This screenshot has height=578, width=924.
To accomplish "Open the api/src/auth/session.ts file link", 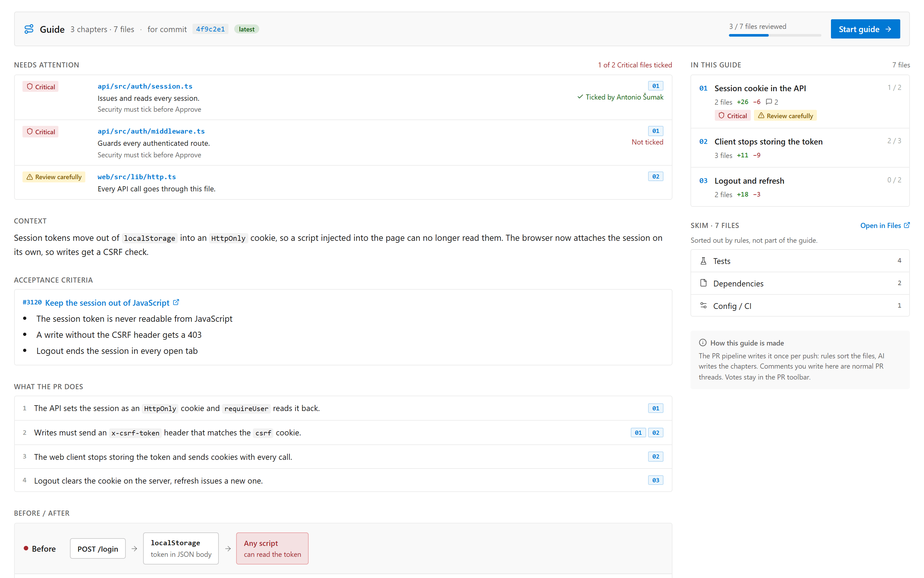I will pos(145,86).
